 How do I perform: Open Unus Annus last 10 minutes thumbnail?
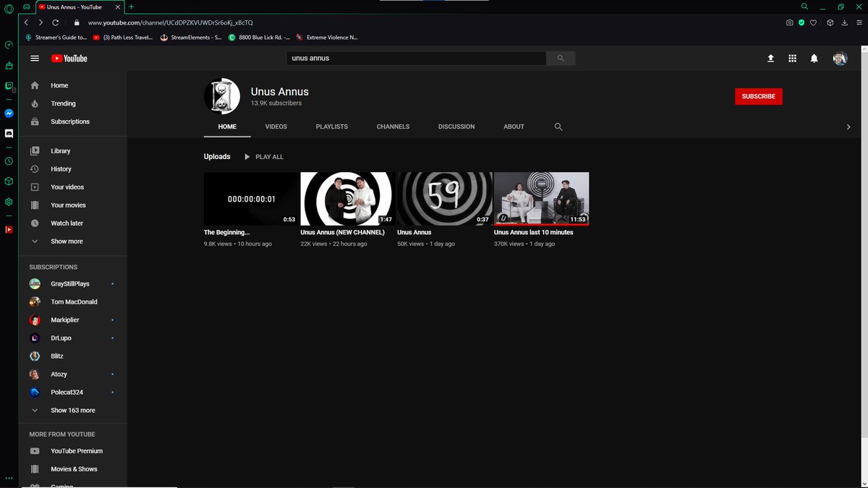(541, 199)
